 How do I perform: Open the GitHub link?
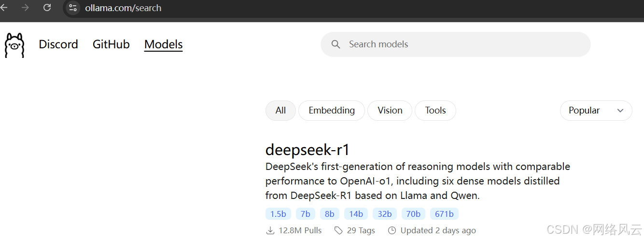tap(111, 44)
